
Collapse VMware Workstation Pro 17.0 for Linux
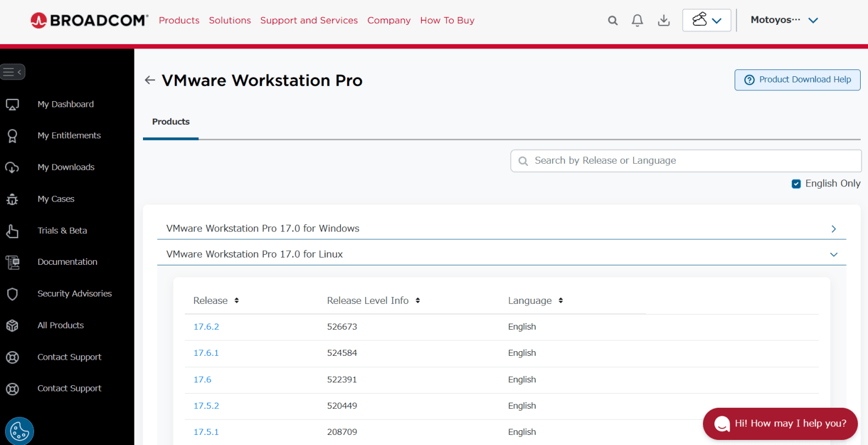(x=833, y=255)
